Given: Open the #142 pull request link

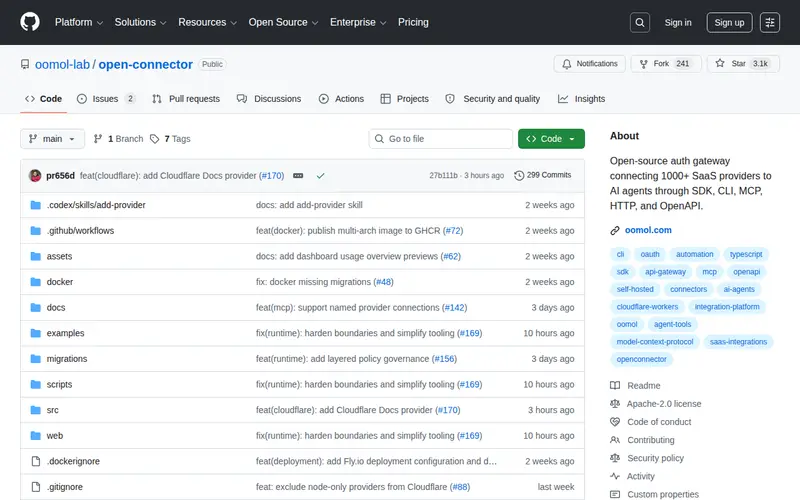Looking at the screenshot, I should 454,308.
